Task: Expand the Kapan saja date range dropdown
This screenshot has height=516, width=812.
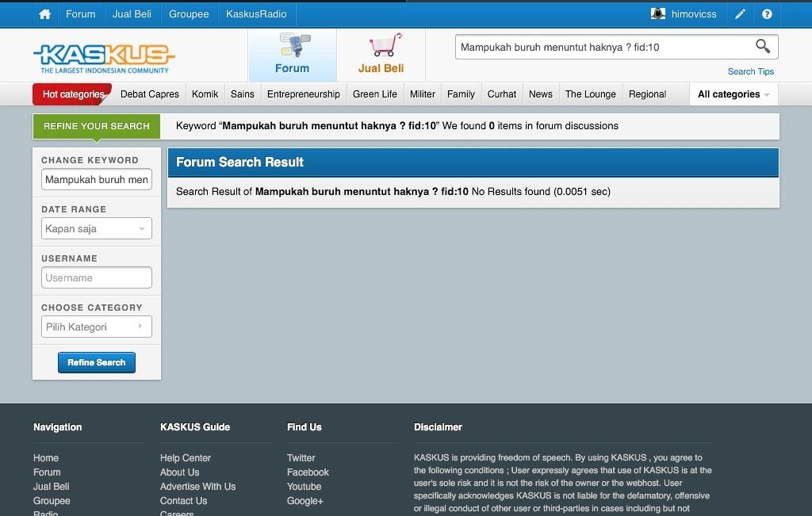Action: click(x=96, y=228)
